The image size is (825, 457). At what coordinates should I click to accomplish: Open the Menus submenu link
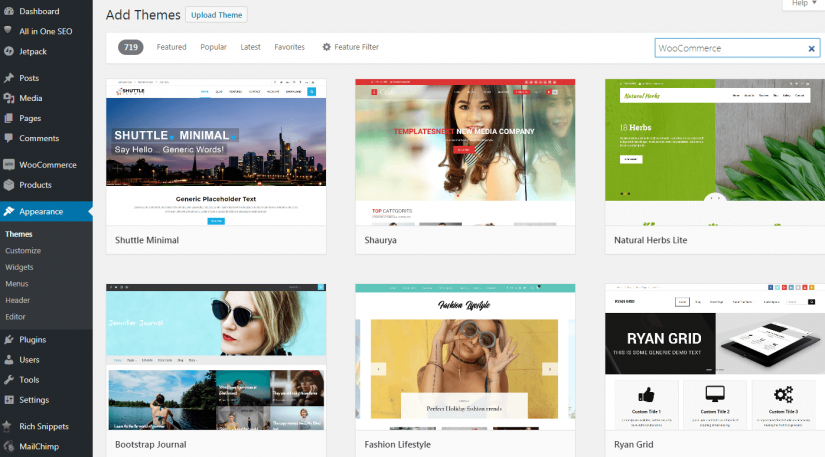17,283
